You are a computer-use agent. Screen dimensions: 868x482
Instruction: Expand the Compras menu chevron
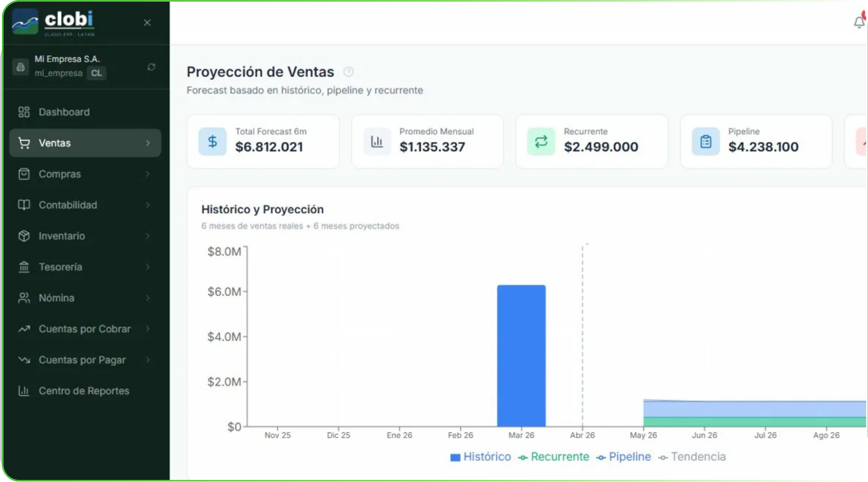click(x=148, y=174)
